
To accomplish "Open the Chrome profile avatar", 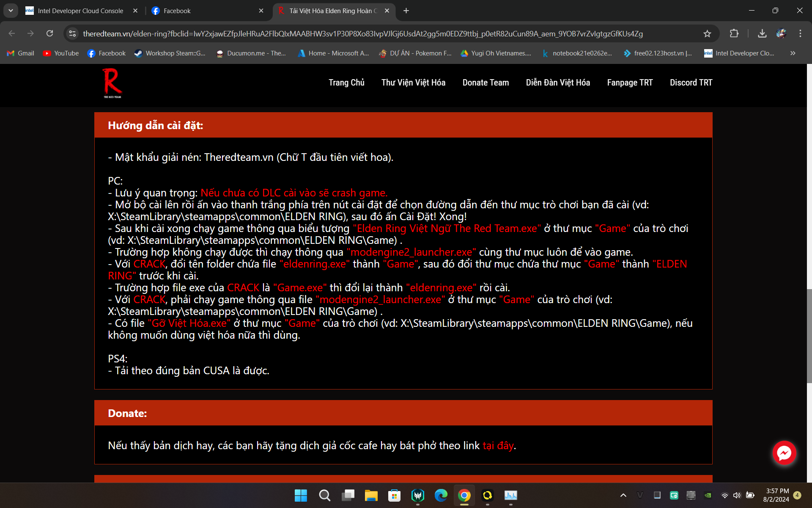I will 781,33.
